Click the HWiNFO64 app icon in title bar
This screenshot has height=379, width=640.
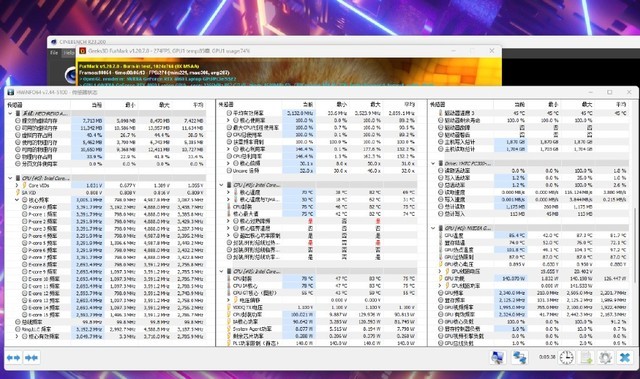(x=11, y=93)
